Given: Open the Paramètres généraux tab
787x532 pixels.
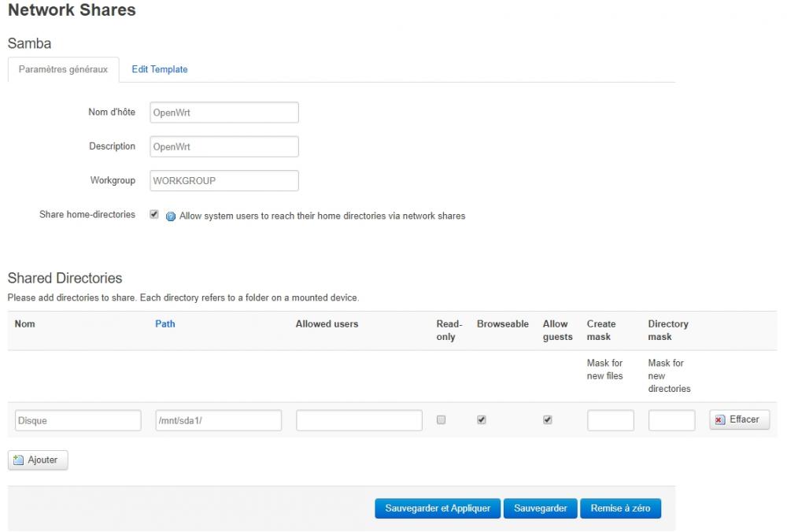Looking at the screenshot, I should point(63,69).
